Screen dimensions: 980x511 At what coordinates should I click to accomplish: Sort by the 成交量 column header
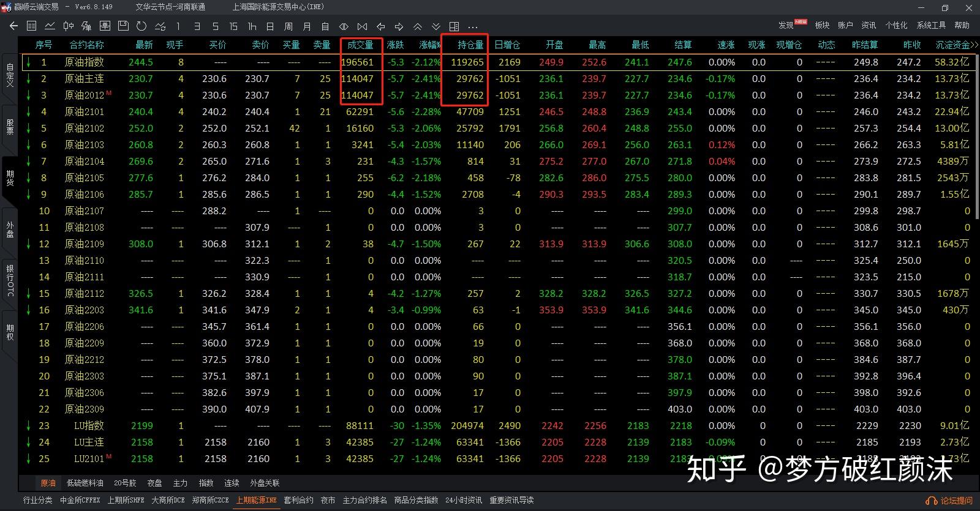360,45
